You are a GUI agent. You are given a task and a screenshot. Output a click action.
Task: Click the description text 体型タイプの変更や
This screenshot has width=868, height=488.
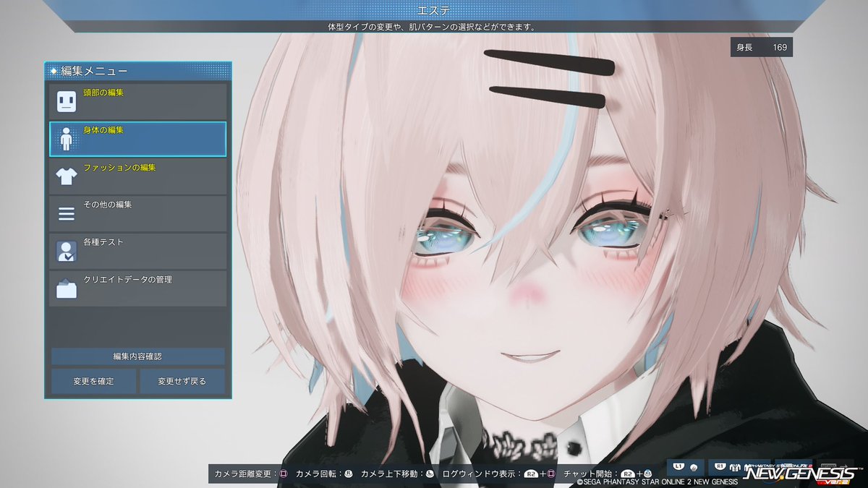point(364,27)
